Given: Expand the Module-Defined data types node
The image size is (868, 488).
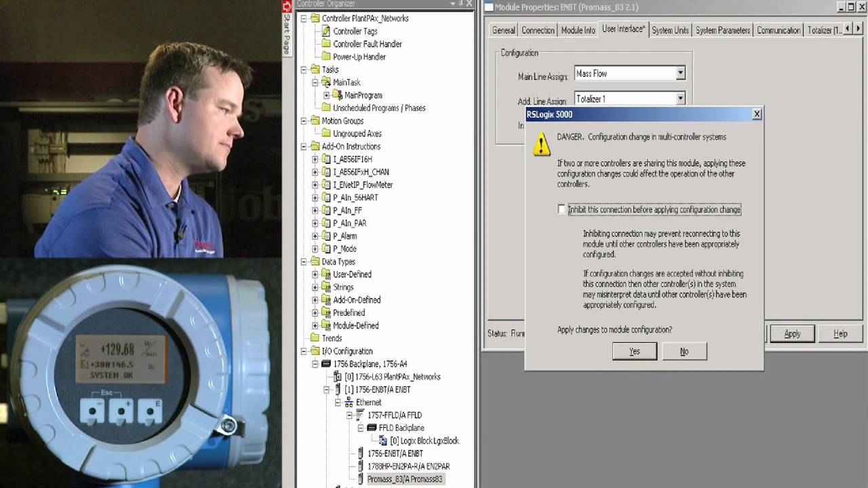Looking at the screenshot, I should click(315, 326).
